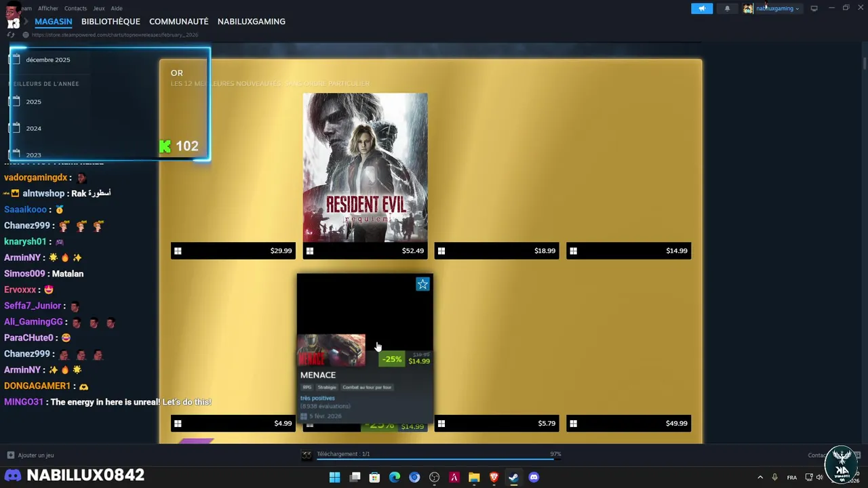Open OBS Studio from the taskbar
This screenshot has height=488, width=868.
pyautogui.click(x=434, y=477)
